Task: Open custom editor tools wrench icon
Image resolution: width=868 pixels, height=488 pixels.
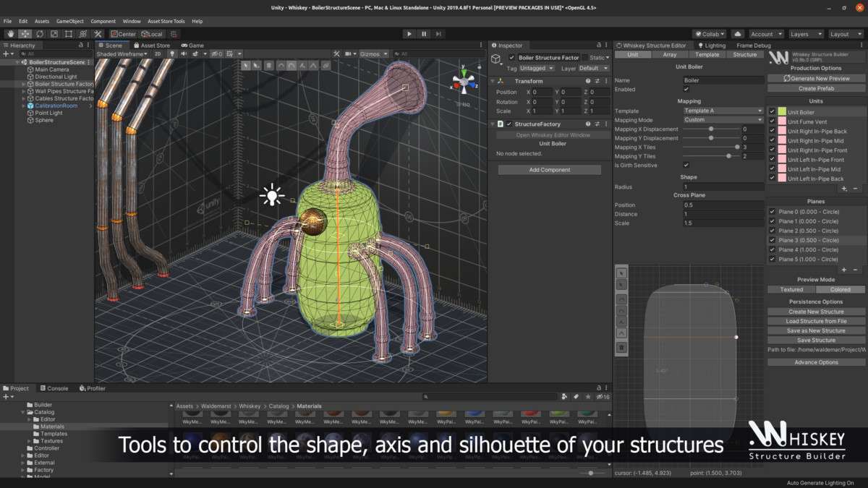Action: coord(98,34)
